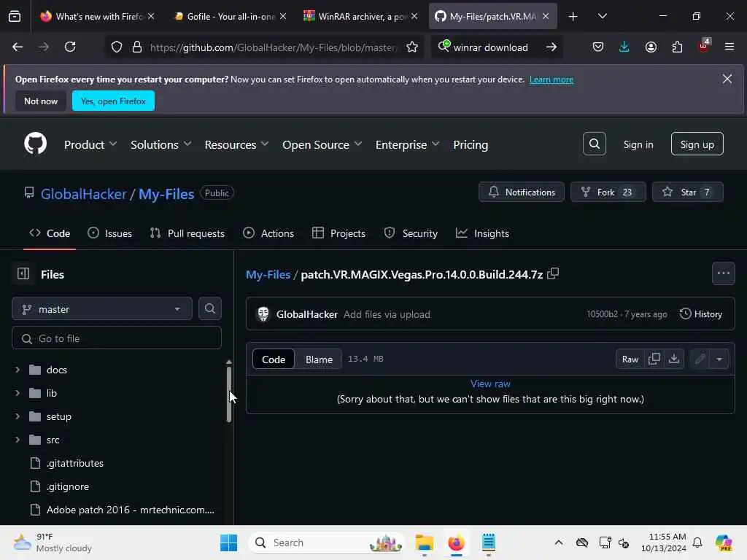Collapse file tree side panel icon
This screenshot has width=747, height=560.
[23, 274]
